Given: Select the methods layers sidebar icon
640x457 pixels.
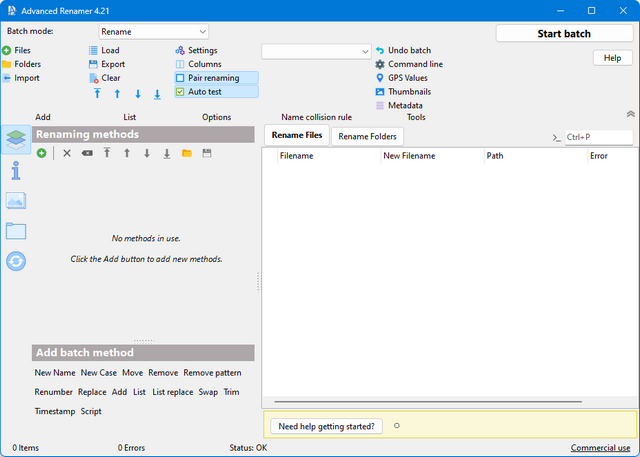Looking at the screenshot, I should [16, 140].
